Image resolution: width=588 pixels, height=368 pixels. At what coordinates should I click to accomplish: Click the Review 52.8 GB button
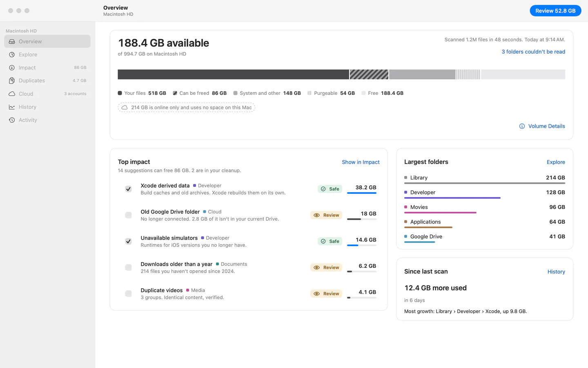(x=555, y=11)
